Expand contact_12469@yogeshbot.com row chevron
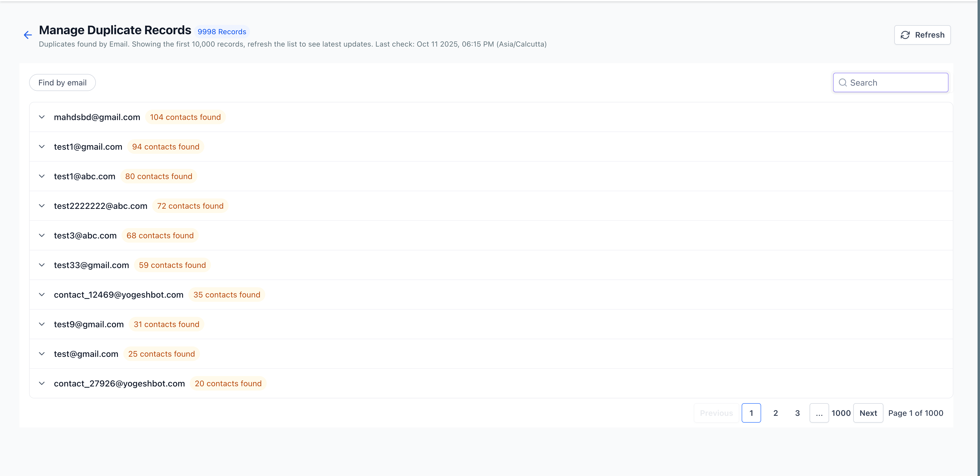Screen dimensions: 980x476 point(42,295)
